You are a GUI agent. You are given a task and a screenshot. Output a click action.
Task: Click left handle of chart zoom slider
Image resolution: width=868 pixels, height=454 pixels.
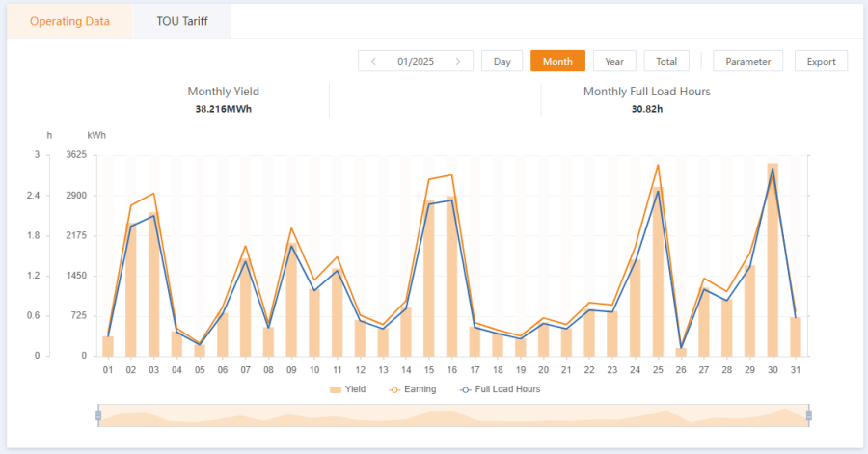(98, 415)
